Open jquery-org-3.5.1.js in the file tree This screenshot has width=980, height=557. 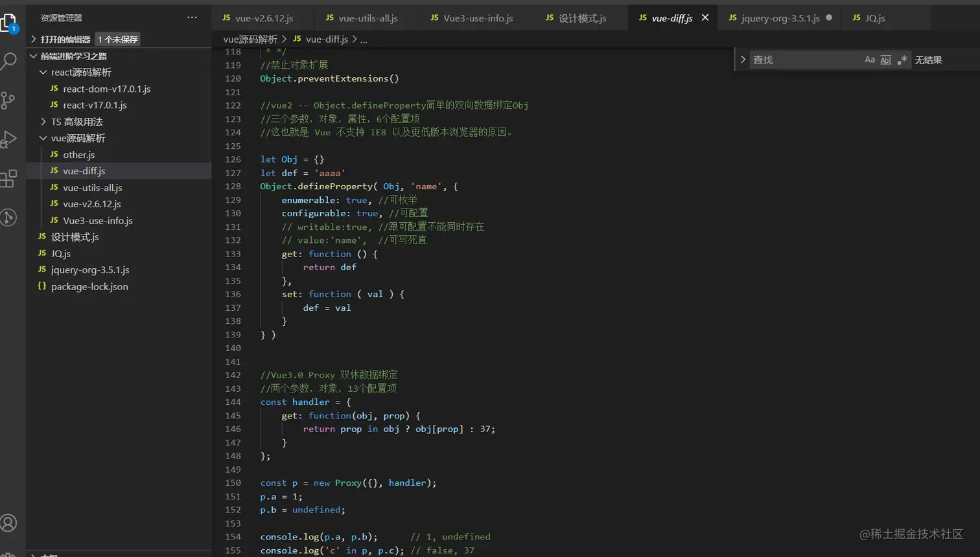tap(89, 270)
